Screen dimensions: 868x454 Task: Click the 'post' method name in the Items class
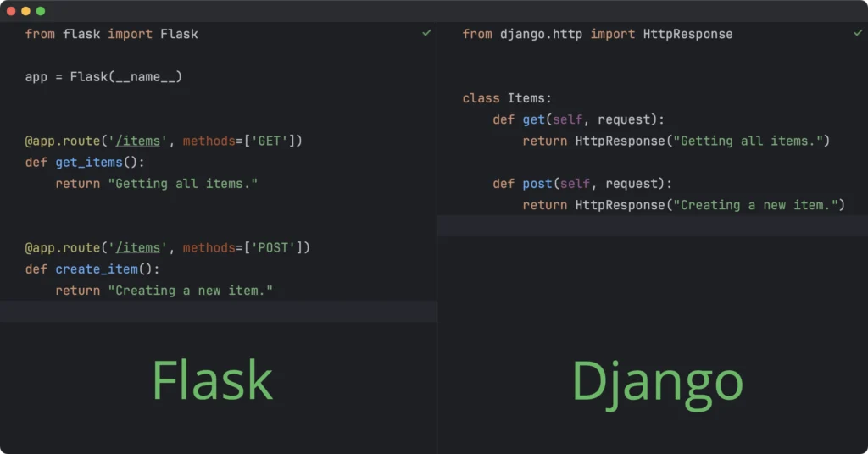tap(537, 184)
